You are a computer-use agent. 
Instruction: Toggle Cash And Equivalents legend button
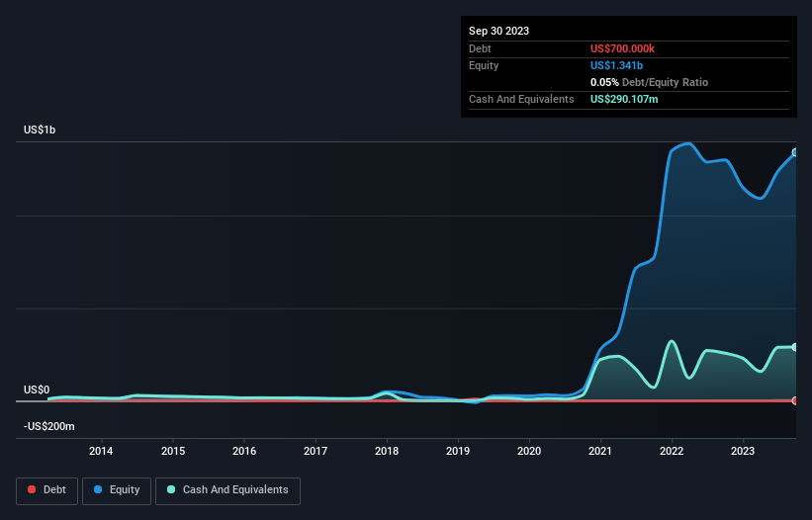point(227,490)
